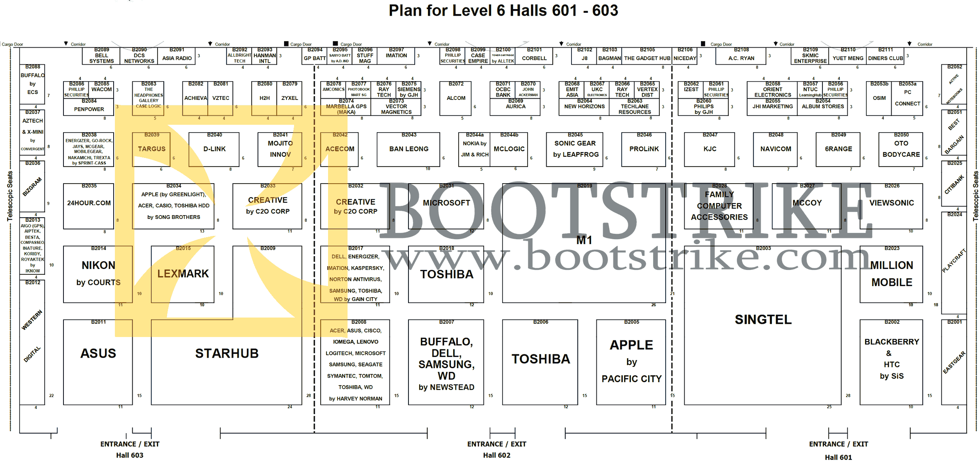Click SONIC GEAR by LEAPFROG booth
Viewport: 980px width, 468px height.
(x=575, y=149)
